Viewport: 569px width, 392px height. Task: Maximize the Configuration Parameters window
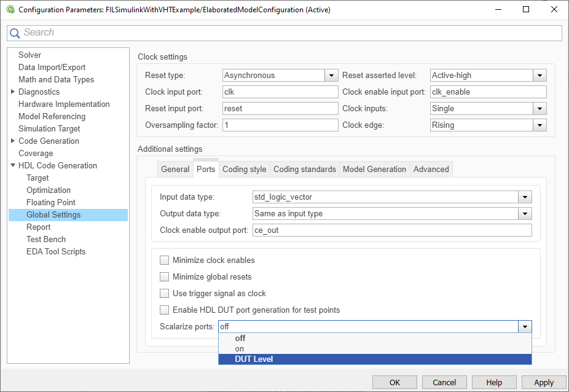pos(526,9)
